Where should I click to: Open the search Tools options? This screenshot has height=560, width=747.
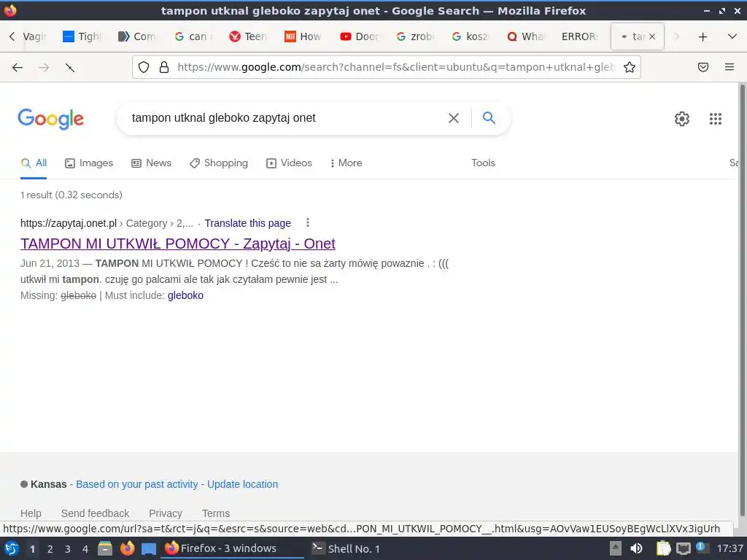483,163
